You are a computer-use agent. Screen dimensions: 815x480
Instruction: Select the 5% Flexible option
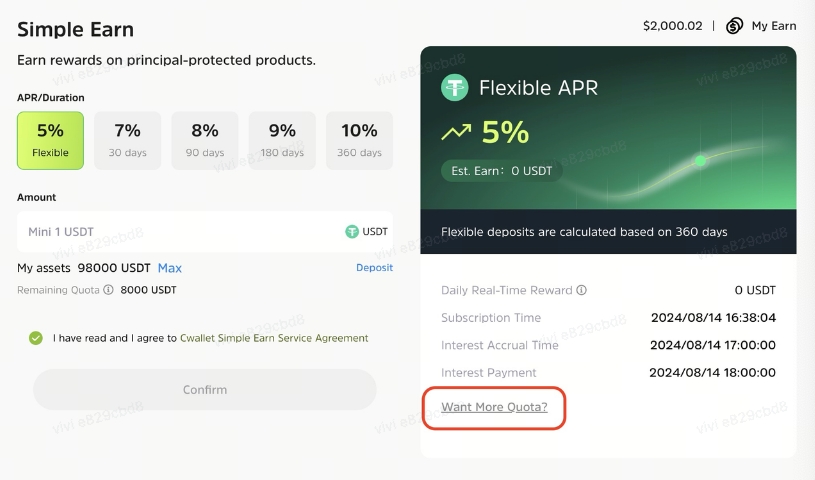(50, 140)
